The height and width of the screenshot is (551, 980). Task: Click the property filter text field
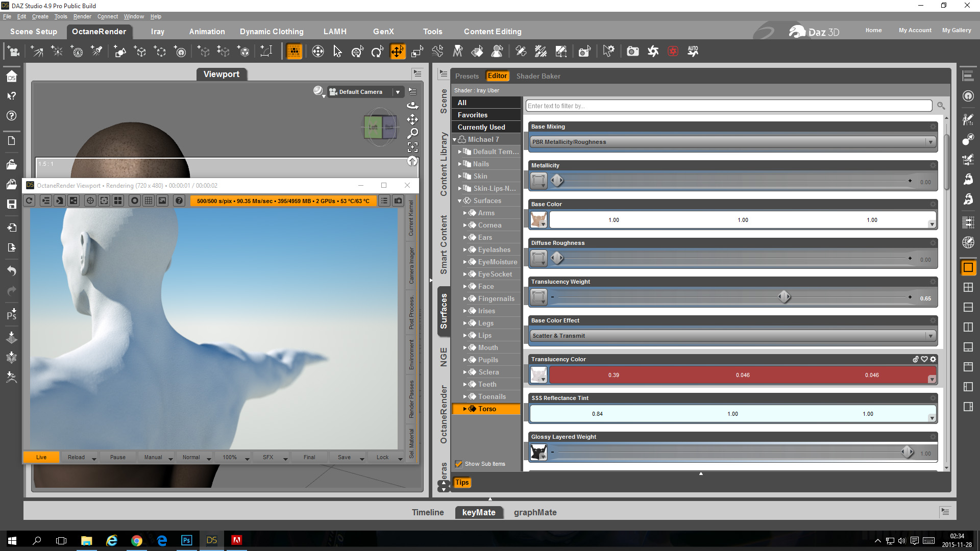[729, 106]
